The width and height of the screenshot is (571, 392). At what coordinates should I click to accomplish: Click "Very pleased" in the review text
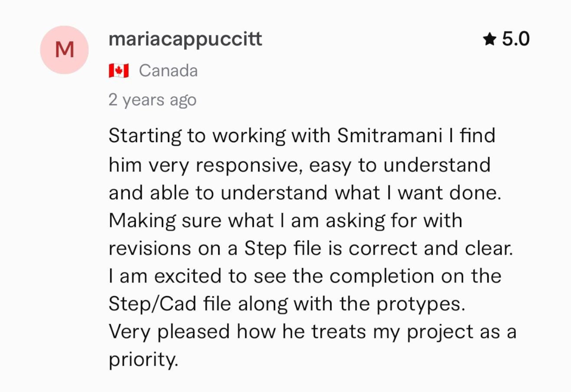tap(169, 332)
